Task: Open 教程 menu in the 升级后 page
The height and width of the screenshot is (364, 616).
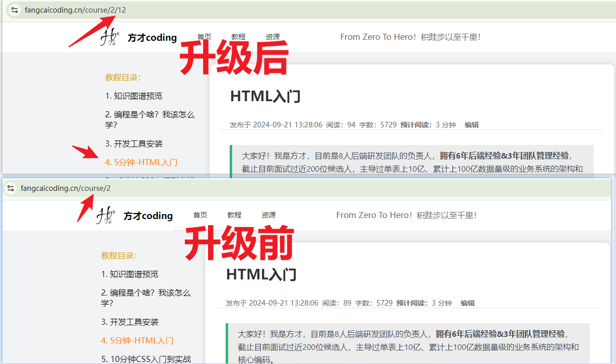Action: [238, 37]
